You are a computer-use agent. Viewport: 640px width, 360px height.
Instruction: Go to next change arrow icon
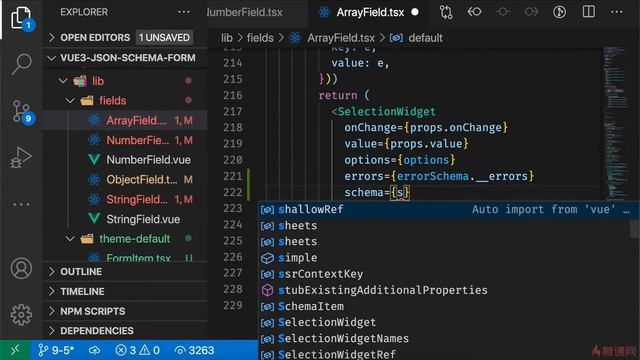pyautogui.click(x=531, y=12)
